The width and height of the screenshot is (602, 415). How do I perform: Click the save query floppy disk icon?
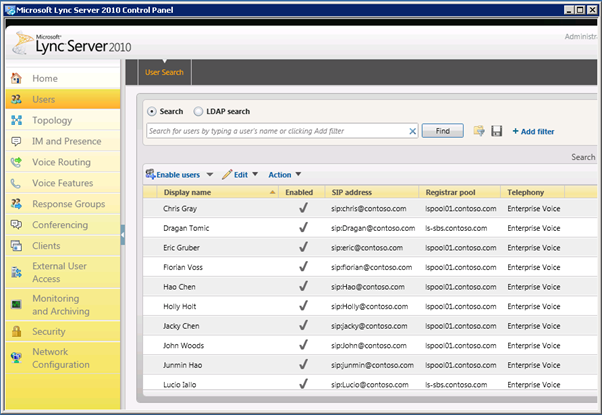496,131
